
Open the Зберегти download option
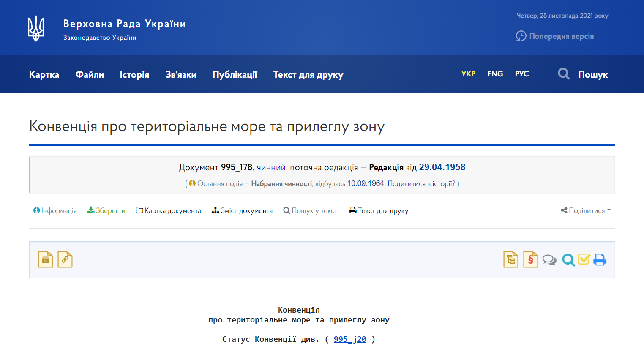click(106, 210)
